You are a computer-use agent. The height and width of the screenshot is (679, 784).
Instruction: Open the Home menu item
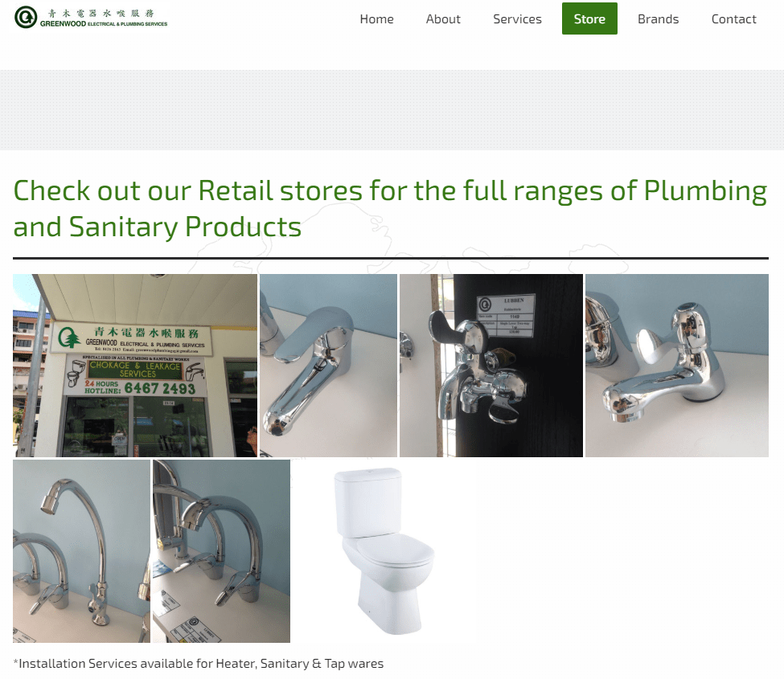[376, 19]
